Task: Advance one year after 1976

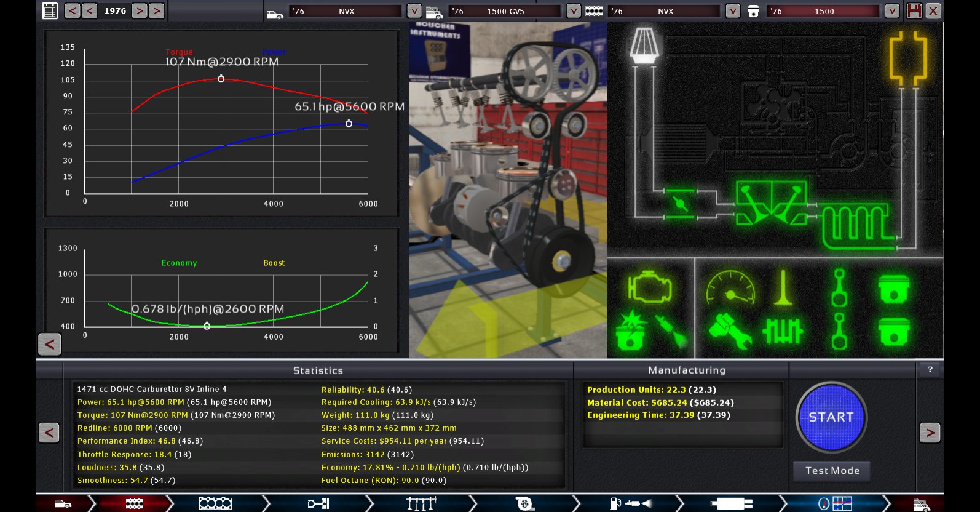Action: pos(140,10)
